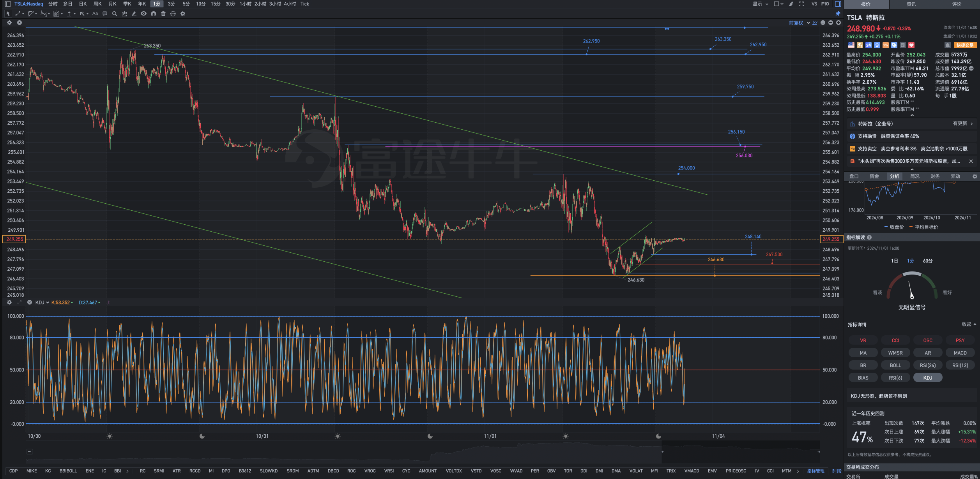Enter full screen chart mode
The image size is (980, 479).
click(x=801, y=4)
